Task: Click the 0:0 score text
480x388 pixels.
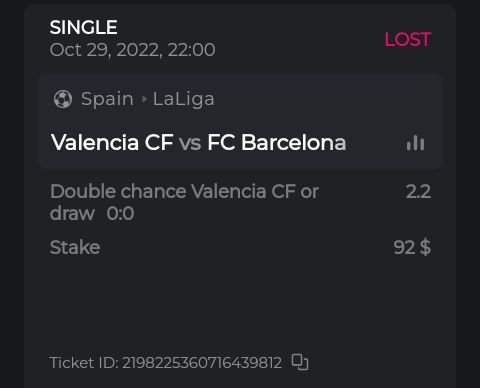Action: 120,213
